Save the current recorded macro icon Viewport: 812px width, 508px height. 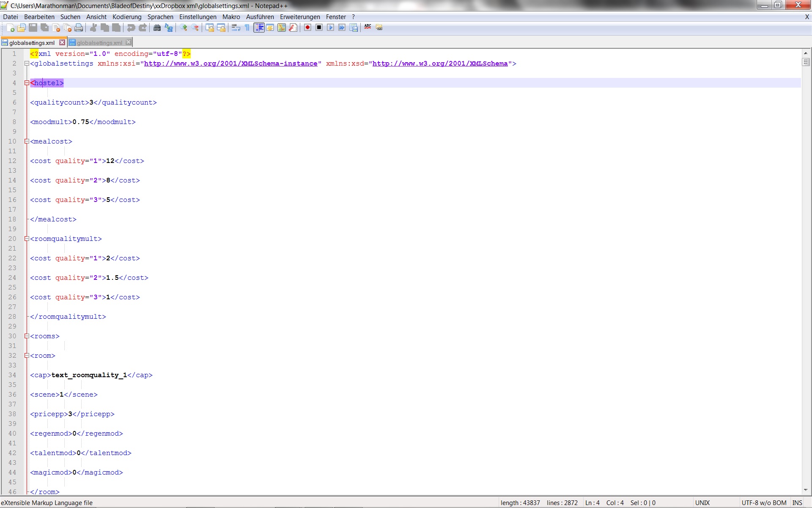pyautogui.click(x=354, y=28)
